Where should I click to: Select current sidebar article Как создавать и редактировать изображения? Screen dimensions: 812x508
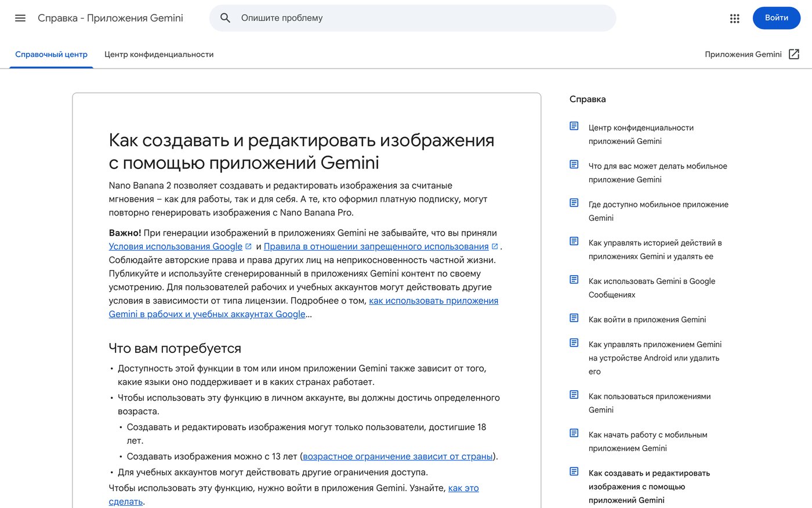point(649,487)
